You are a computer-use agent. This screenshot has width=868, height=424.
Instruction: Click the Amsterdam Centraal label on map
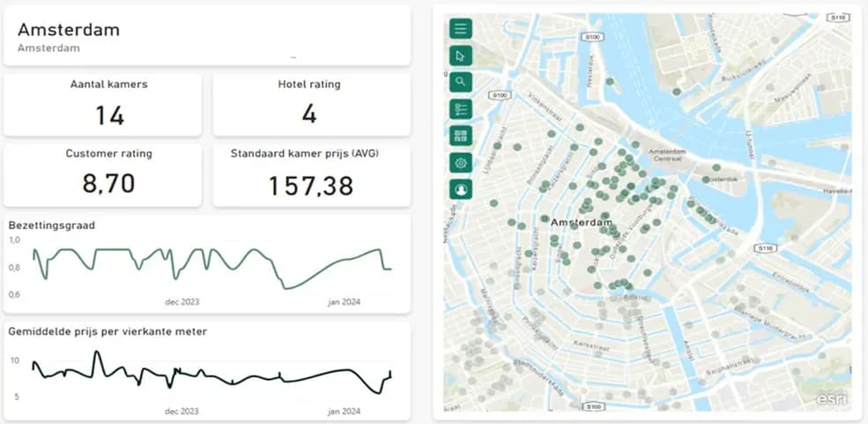click(x=667, y=154)
